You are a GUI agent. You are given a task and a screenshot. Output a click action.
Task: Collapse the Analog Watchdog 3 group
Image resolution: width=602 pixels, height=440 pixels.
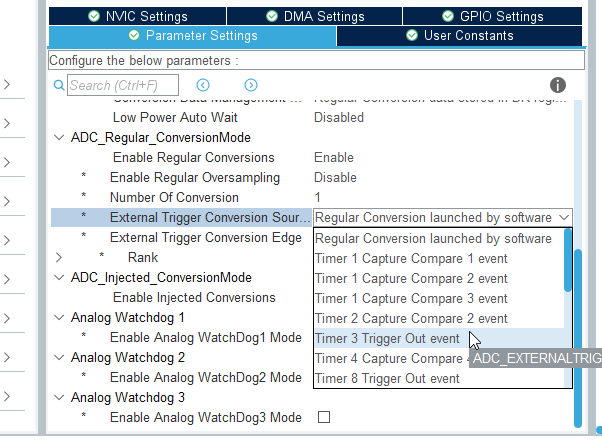tap(59, 397)
